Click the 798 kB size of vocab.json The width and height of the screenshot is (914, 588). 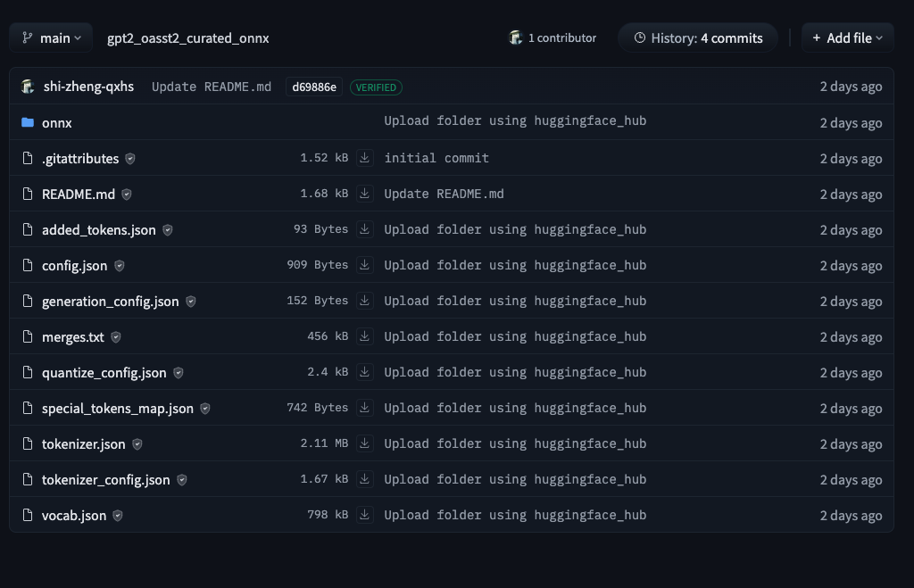[x=328, y=515]
